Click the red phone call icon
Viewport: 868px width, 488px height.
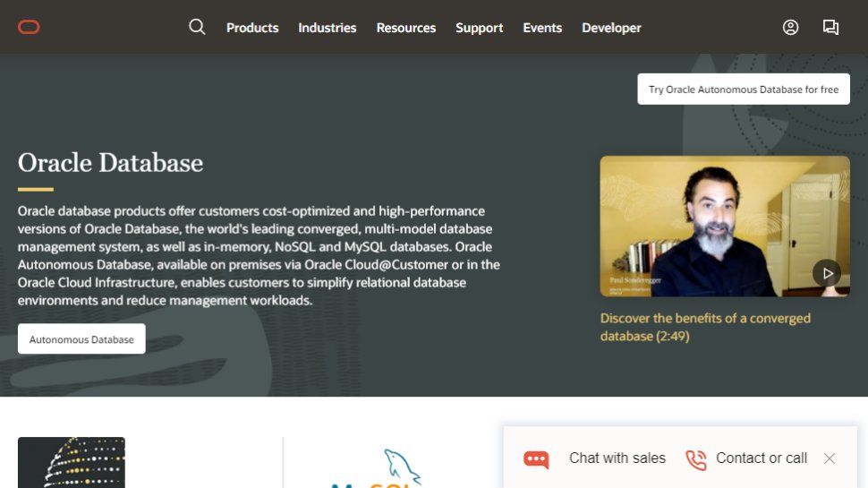click(696, 459)
